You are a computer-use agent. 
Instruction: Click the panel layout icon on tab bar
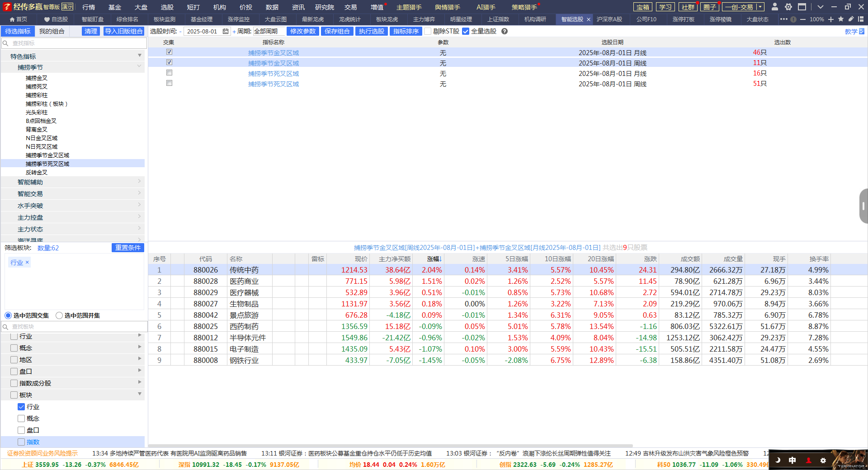(861, 19)
